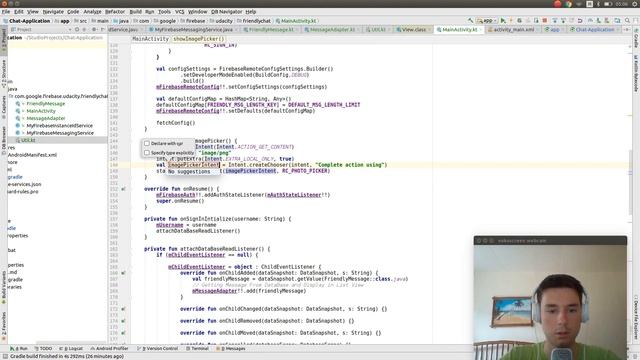Open the TODO tool window
Image resolution: width=640 pixels, height=360 pixels.
(43, 349)
